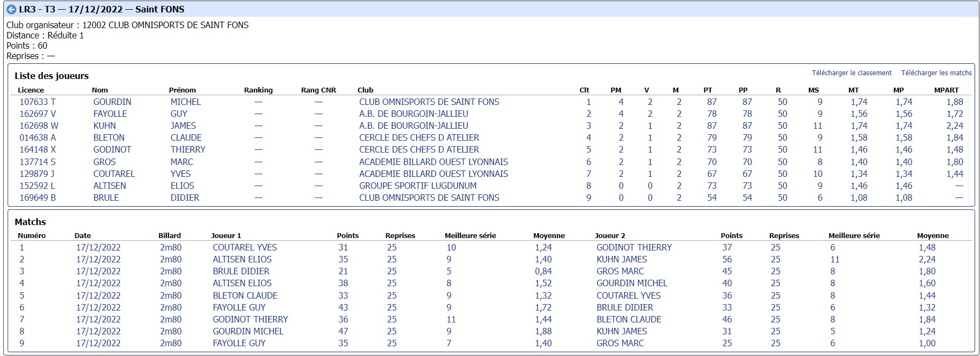This screenshot has height=356, width=980.
Task: Click the Numéro column header in Matchs
Action: [x=32, y=236]
